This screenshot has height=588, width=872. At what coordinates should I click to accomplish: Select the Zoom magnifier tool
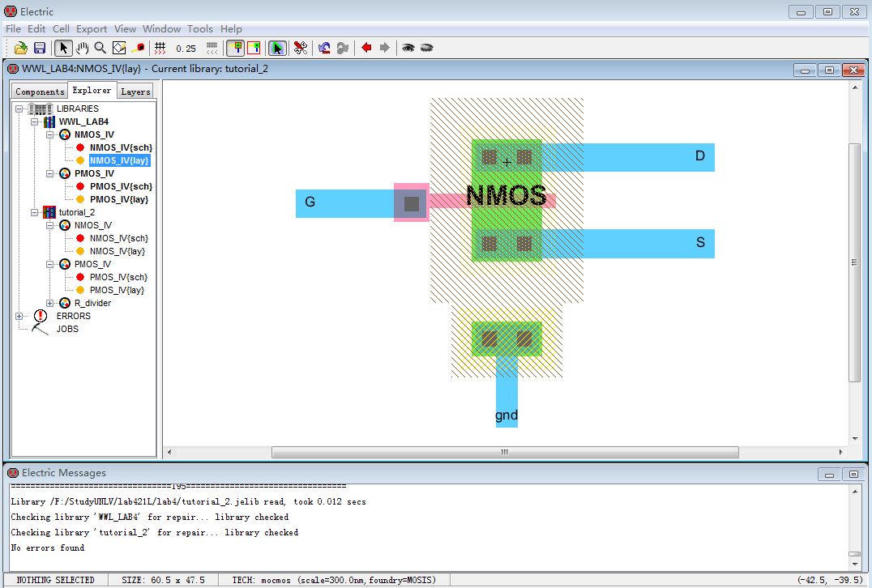100,48
